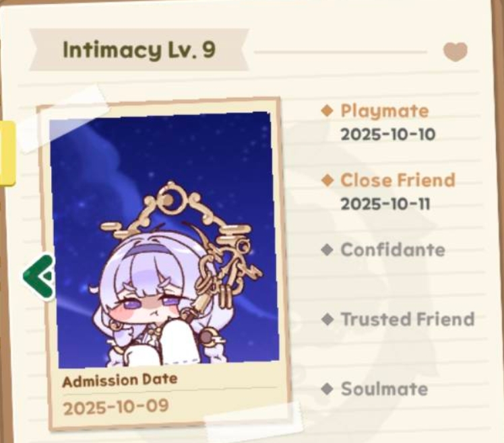Click the Intimacy Lv. 9 banner
This screenshot has width=504, height=443.
point(139,50)
